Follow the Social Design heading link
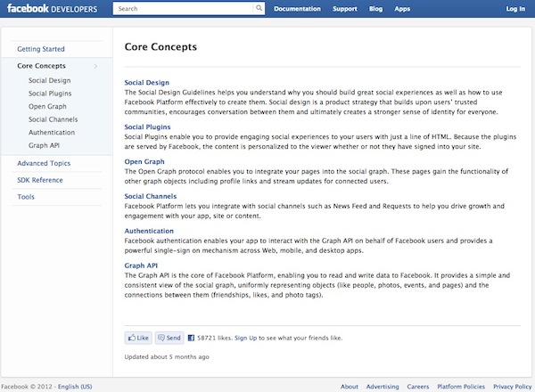 (147, 83)
